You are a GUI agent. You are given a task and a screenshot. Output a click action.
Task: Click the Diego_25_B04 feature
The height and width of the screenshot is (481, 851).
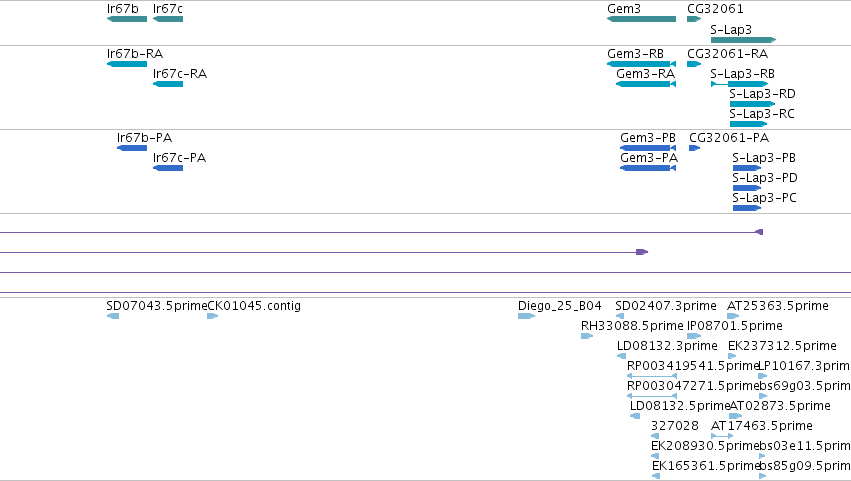(526, 317)
